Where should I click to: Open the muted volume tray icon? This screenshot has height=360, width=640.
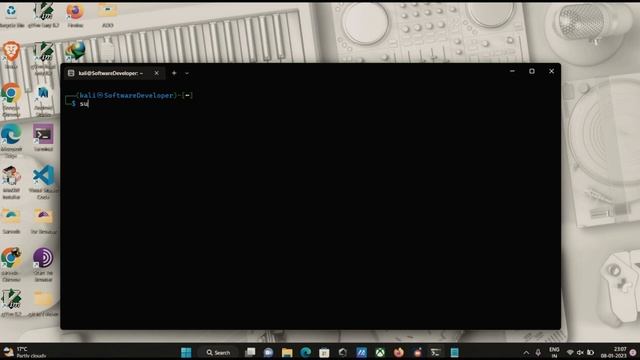[x=580, y=353]
